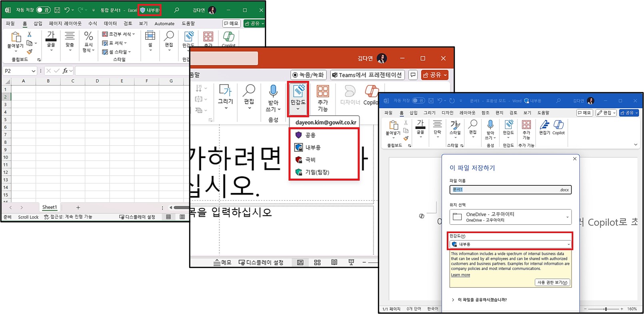Open the 민감도 내부용 dropdown in save dialog
644x314 pixels.
coord(510,244)
